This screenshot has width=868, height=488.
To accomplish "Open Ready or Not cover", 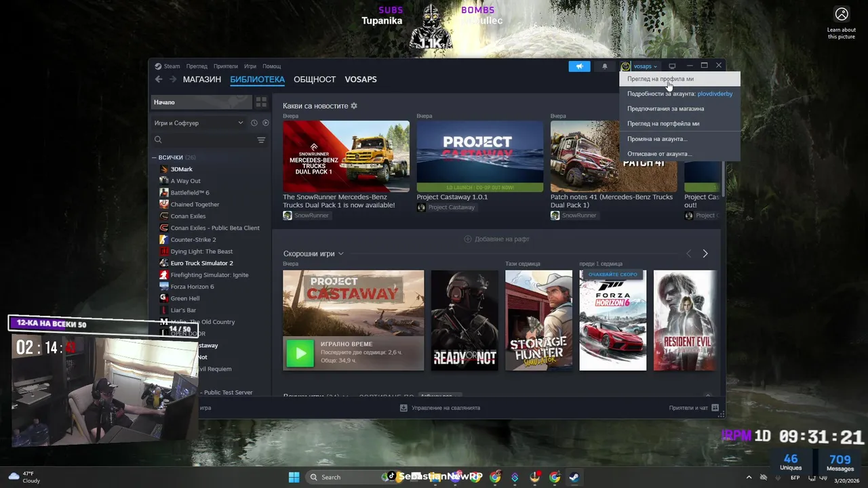I will (465, 321).
